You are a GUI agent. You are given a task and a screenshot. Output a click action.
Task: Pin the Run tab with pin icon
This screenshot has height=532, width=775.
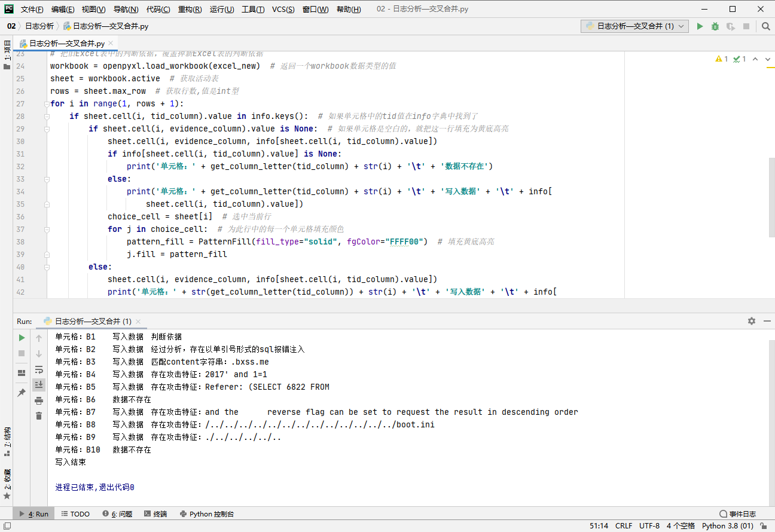tap(22, 393)
